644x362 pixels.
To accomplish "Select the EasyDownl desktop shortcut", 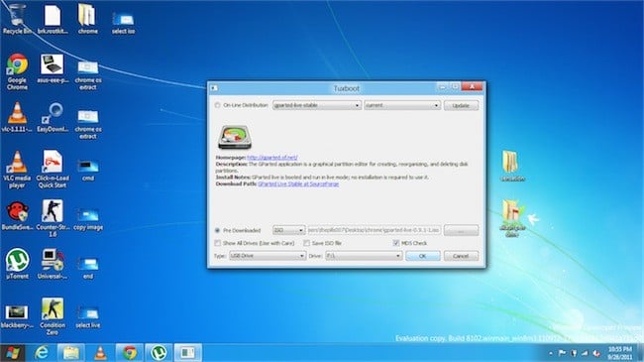I will click(53, 117).
